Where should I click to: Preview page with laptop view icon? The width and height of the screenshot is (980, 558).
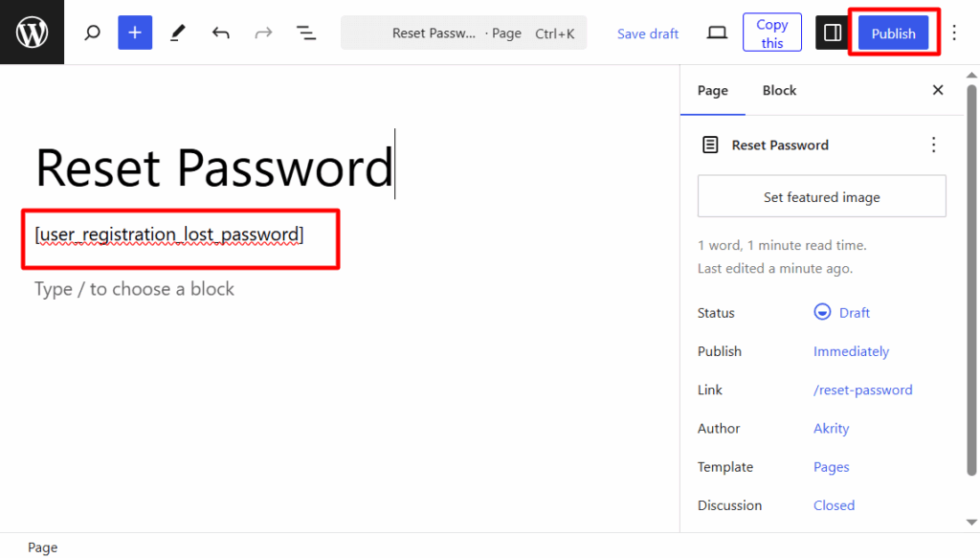click(717, 33)
